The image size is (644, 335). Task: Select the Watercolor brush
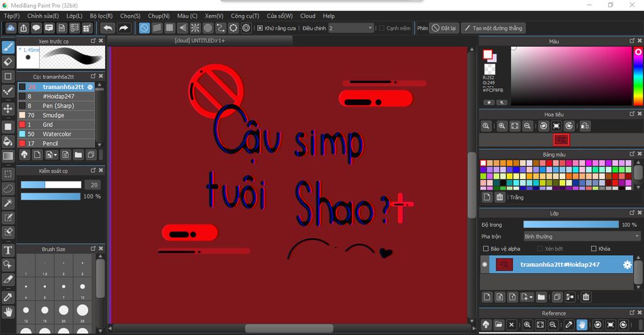pos(56,134)
